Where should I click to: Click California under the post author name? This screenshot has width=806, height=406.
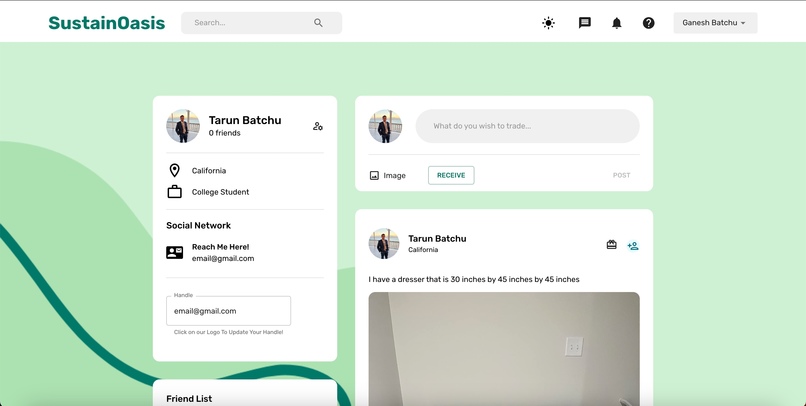point(423,250)
